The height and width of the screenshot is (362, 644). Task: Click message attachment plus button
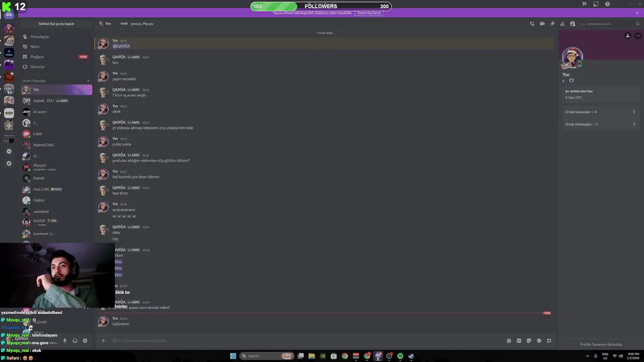(103, 341)
